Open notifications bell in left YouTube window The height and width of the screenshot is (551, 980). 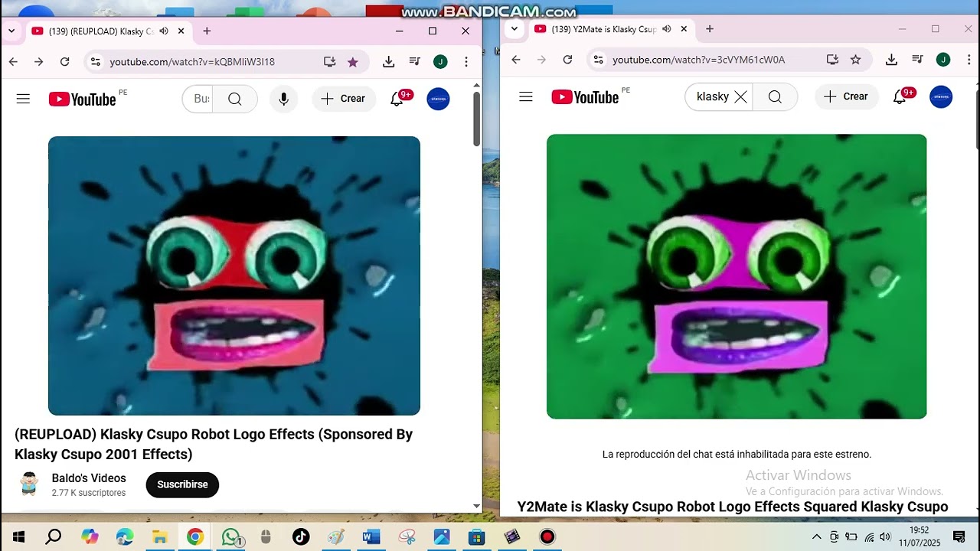(397, 99)
